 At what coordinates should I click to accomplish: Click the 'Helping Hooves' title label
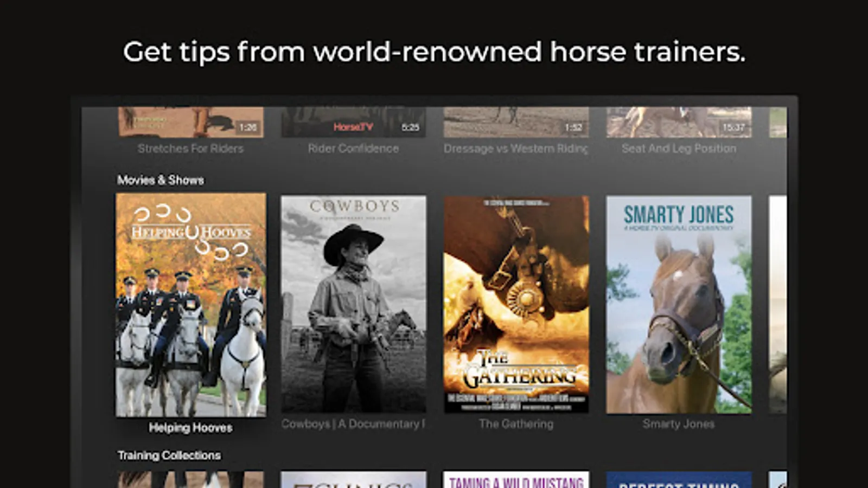(x=191, y=428)
